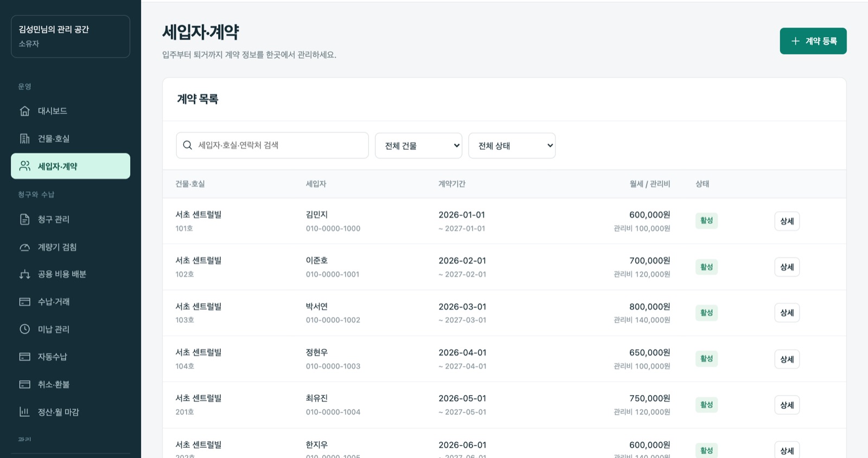Click the 정산·월 마감 chart icon
The image size is (868, 458).
tap(24, 412)
